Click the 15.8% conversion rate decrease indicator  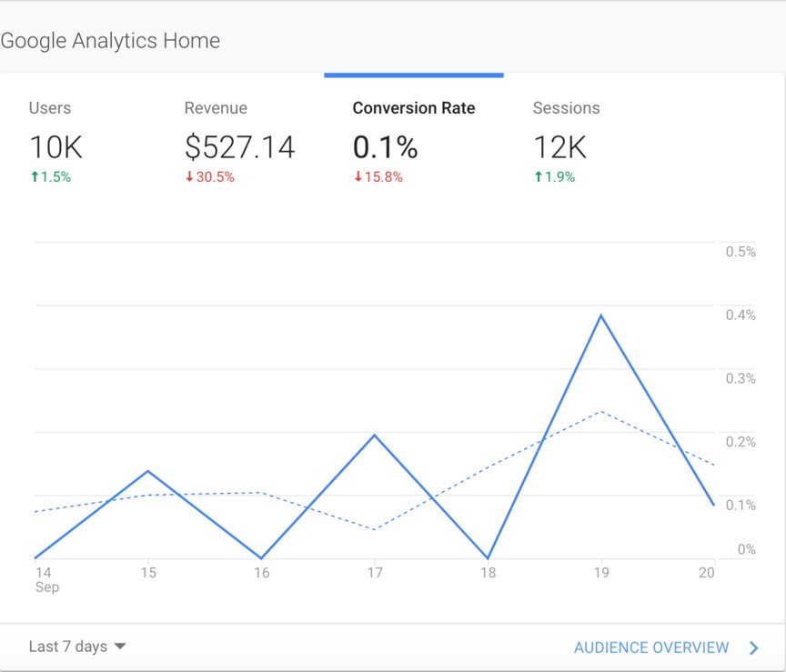pyautogui.click(x=378, y=177)
